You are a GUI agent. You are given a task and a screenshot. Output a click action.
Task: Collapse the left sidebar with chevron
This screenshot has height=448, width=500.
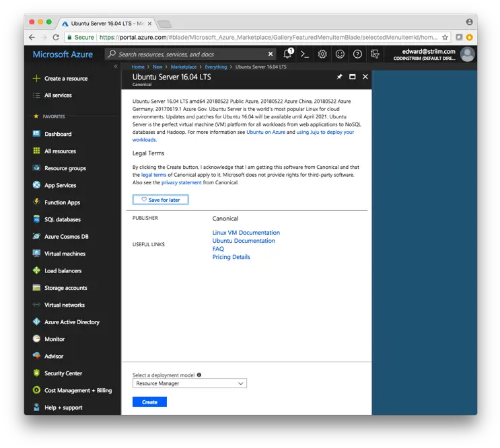(x=115, y=67)
